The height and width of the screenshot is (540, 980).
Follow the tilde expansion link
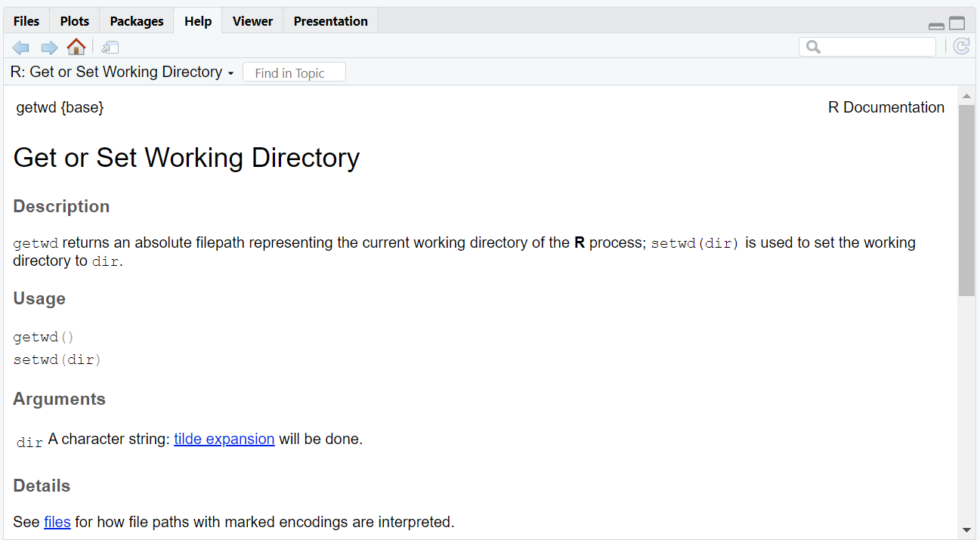pyautogui.click(x=224, y=439)
